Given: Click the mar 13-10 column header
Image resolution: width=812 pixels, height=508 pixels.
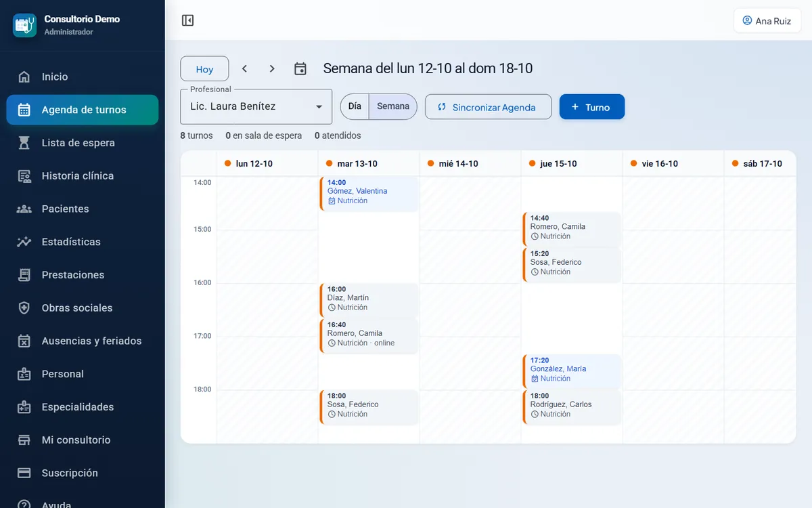Looking at the screenshot, I should pos(369,163).
